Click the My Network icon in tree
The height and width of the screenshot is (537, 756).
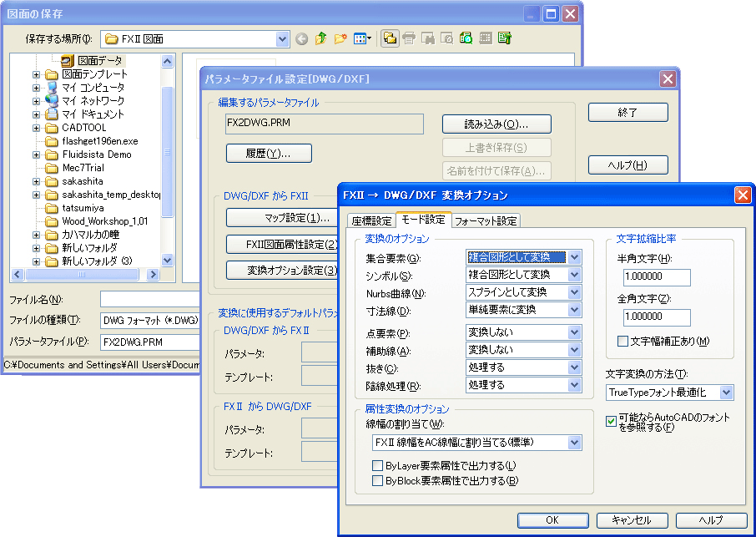tap(52, 101)
